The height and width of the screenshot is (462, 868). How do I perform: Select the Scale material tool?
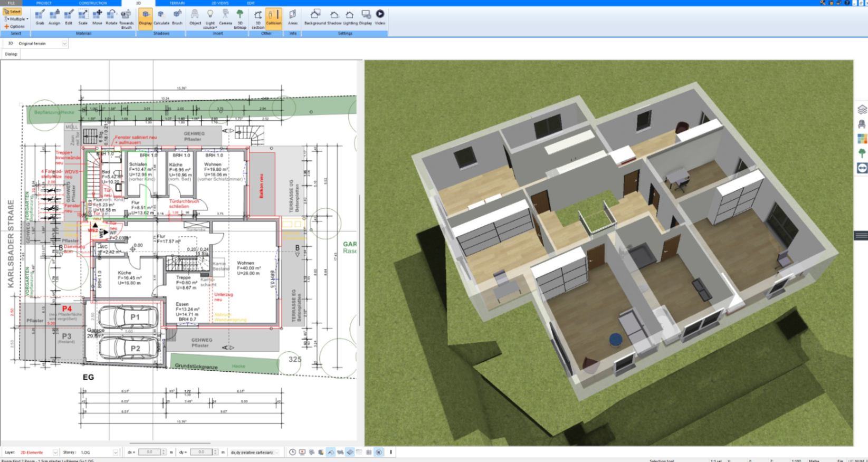[83, 17]
